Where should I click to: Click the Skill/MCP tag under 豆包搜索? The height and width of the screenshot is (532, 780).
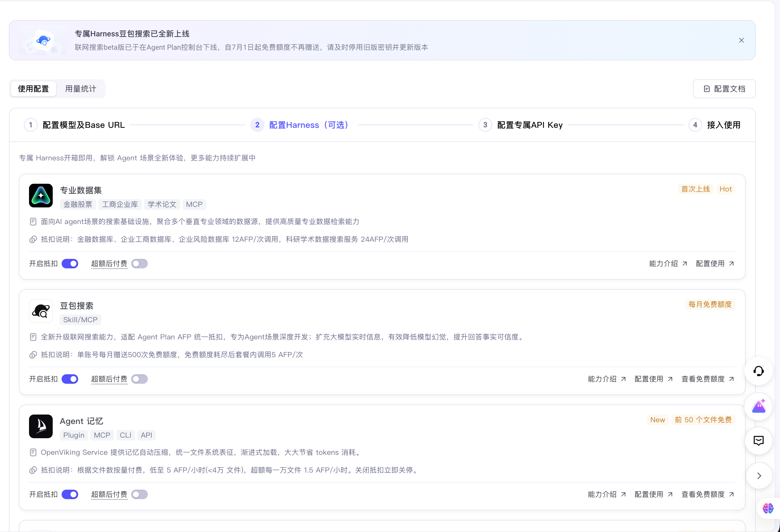pyautogui.click(x=81, y=320)
